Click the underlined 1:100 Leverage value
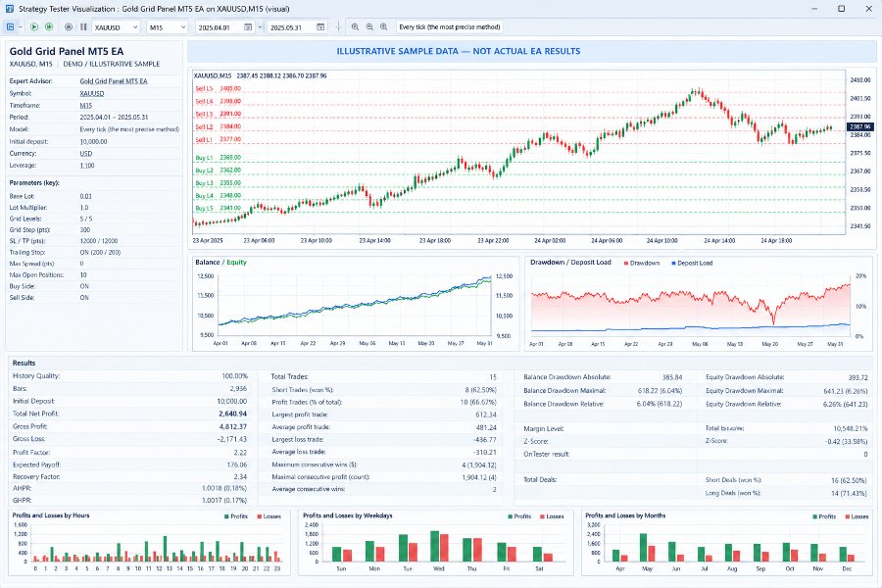Viewport: 882px width, 588px height. (x=87, y=166)
